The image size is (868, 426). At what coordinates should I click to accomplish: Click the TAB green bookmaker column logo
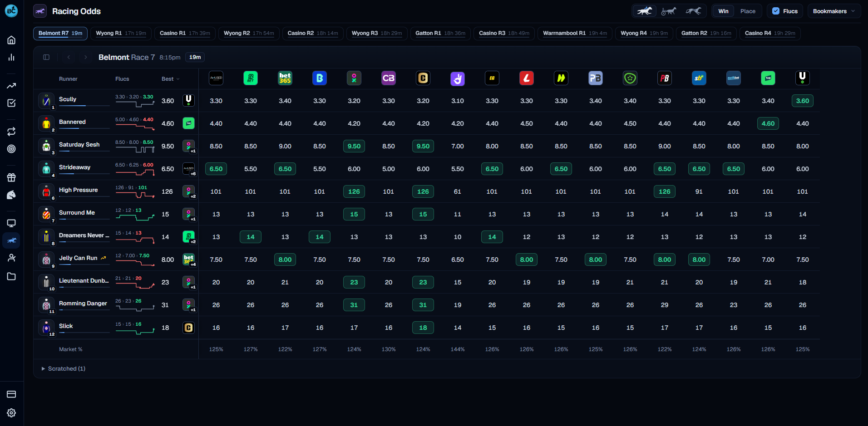pyautogui.click(x=768, y=78)
